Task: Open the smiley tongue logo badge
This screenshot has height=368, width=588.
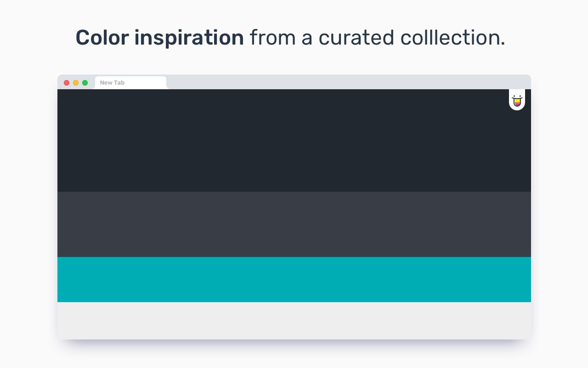Action: 517,100
